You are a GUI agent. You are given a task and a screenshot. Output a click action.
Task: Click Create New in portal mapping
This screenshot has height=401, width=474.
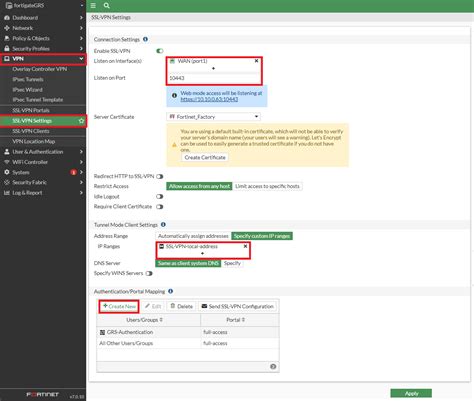coord(119,306)
